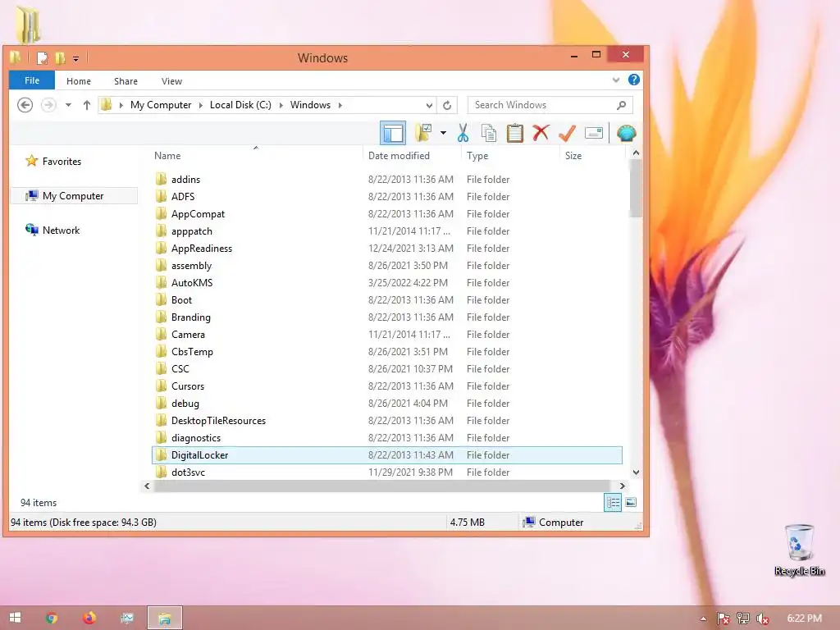This screenshot has width=840, height=630.
Task: Go up one folder level arrow
Action: [87, 105]
